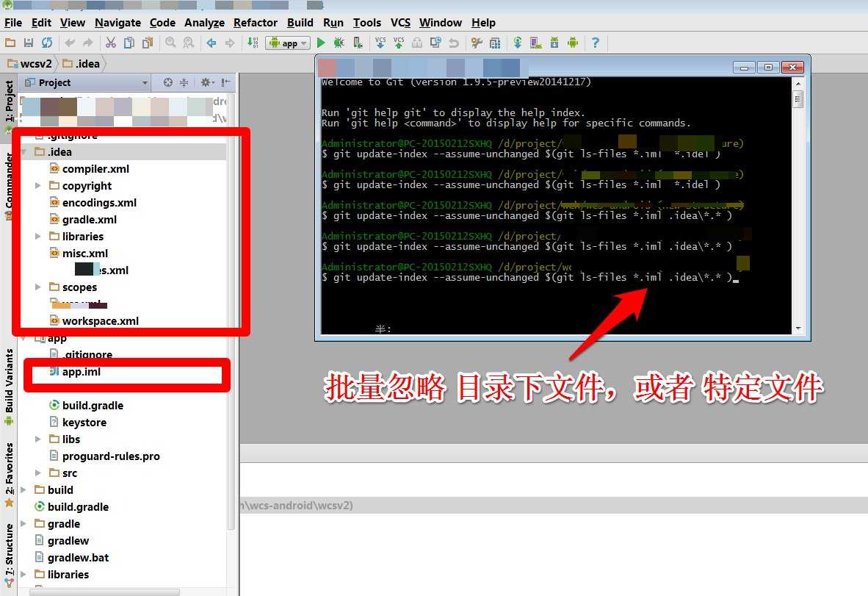Click the Help question mark icon
Viewport: 868px width, 596px height.
click(x=596, y=43)
